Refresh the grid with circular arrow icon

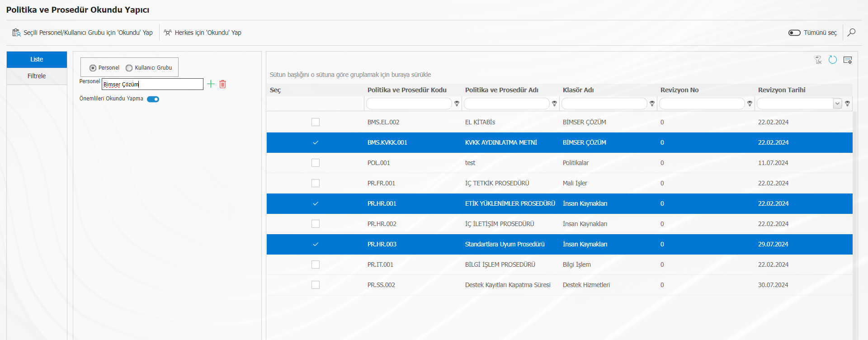pos(833,60)
